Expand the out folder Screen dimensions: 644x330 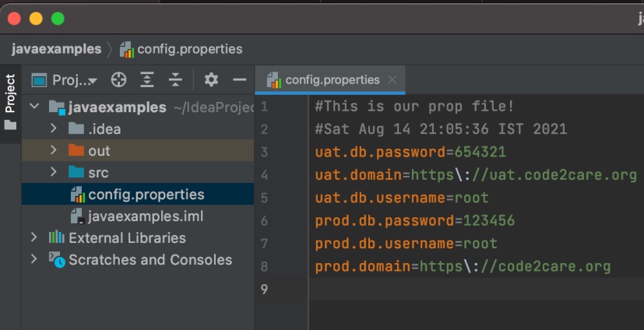click(54, 150)
